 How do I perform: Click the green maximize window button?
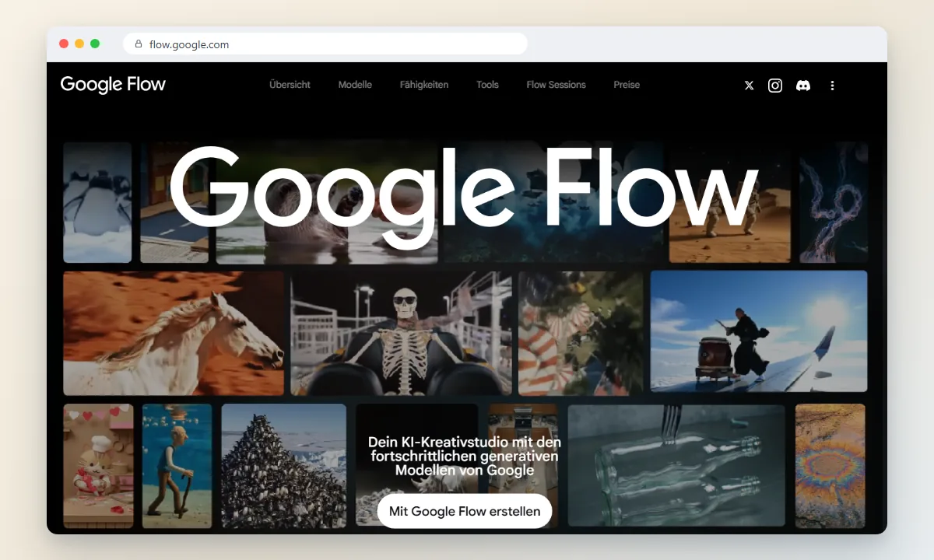point(95,44)
